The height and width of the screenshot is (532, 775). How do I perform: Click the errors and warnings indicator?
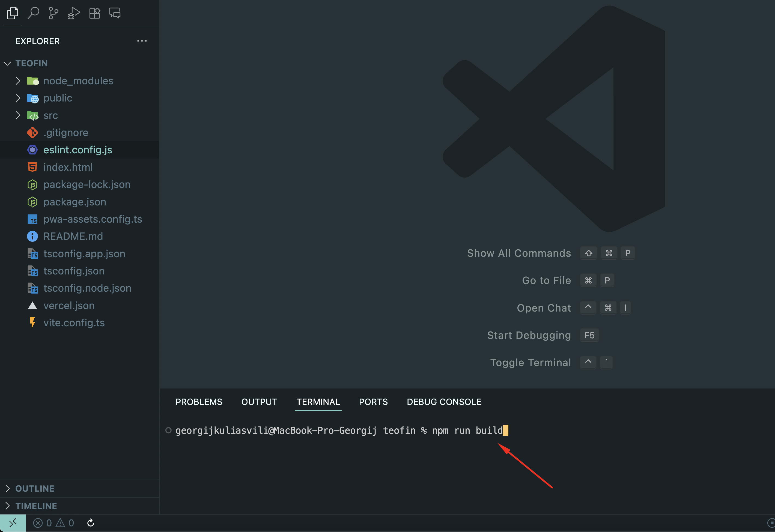54,523
